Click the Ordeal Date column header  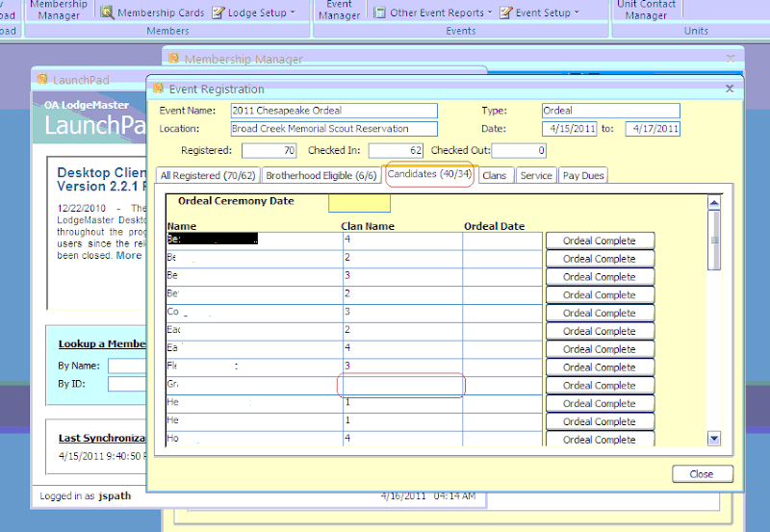(495, 226)
